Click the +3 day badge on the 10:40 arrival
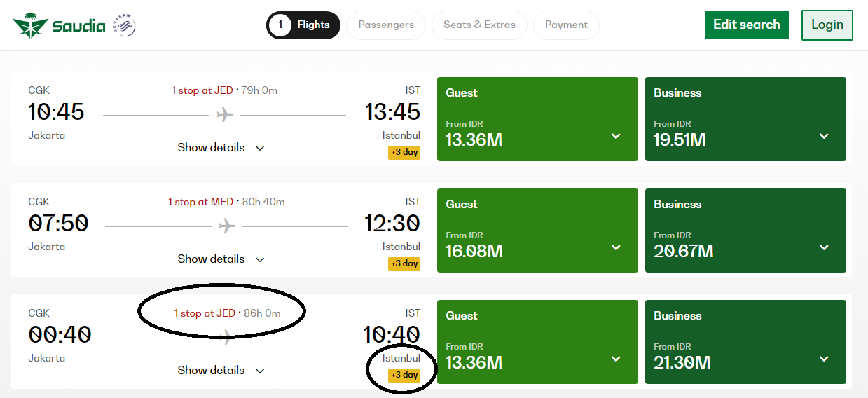 pos(404,375)
